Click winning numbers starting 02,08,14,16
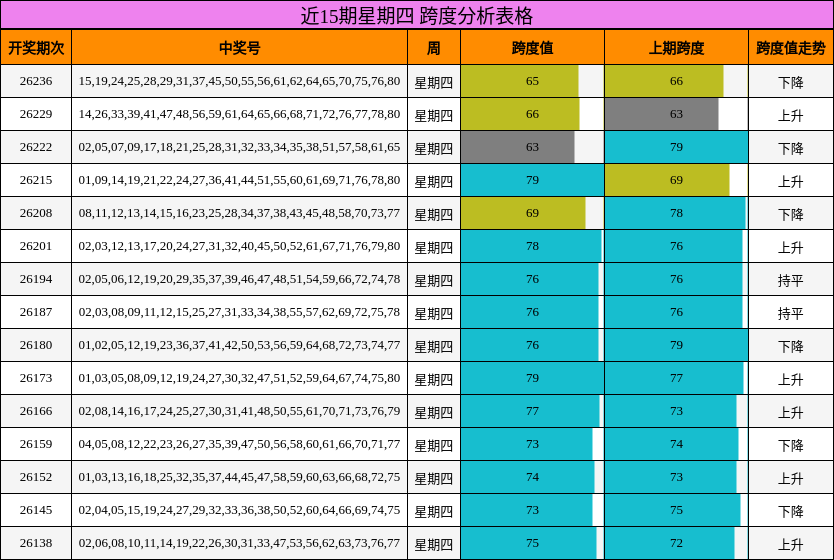834x560 pixels. coord(239,411)
